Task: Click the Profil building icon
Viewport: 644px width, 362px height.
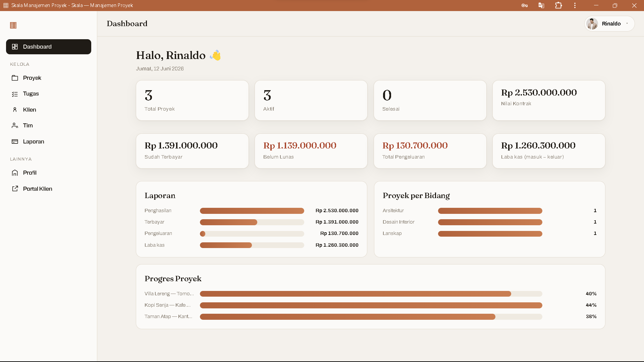Action: point(15,173)
